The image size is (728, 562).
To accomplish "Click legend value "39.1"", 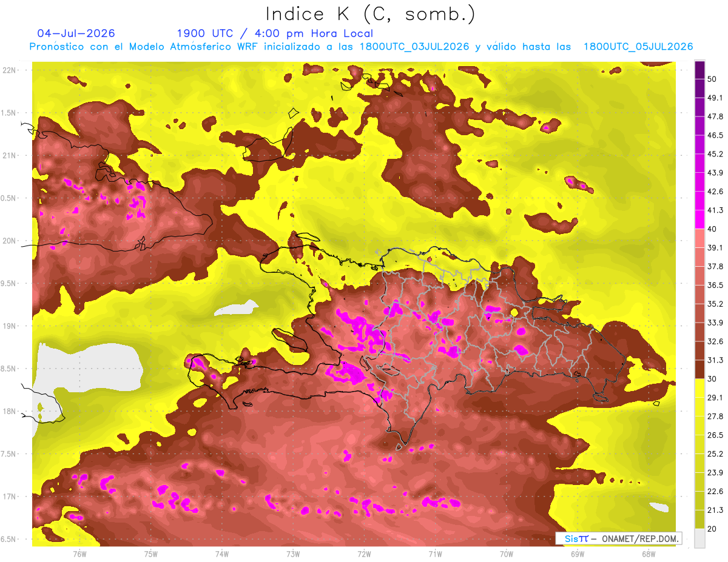I will (715, 248).
